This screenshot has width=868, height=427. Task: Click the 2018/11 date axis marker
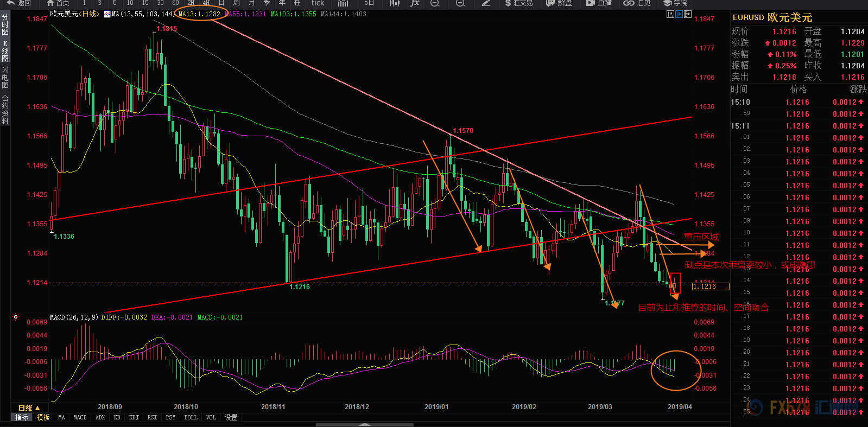[x=273, y=407]
